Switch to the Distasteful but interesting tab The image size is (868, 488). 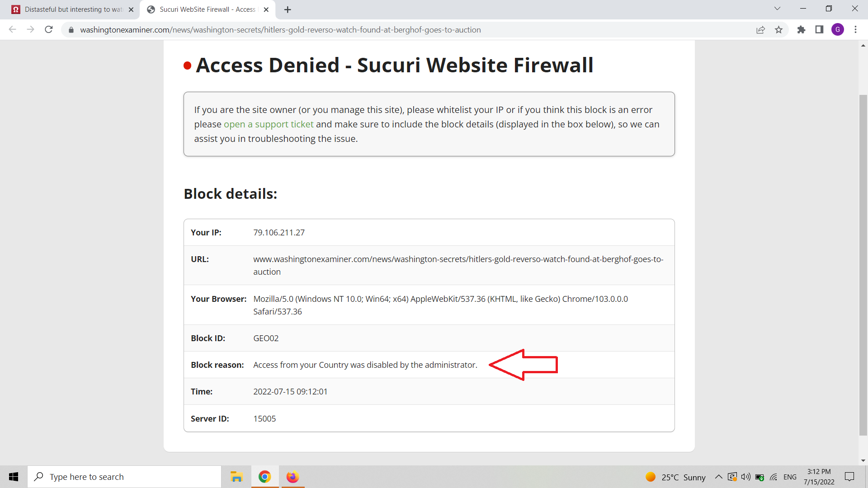[x=73, y=9]
